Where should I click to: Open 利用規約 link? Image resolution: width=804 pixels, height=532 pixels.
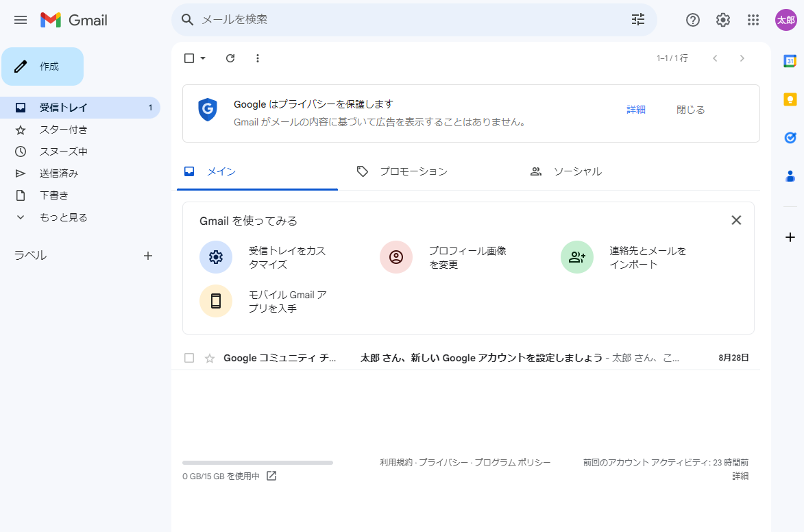396,462
